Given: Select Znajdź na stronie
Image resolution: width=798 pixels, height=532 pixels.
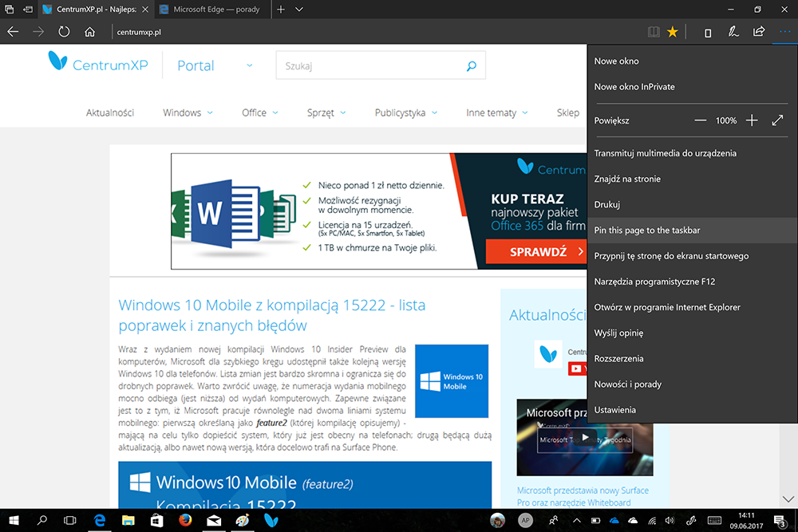Looking at the screenshot, I should 692,179.
